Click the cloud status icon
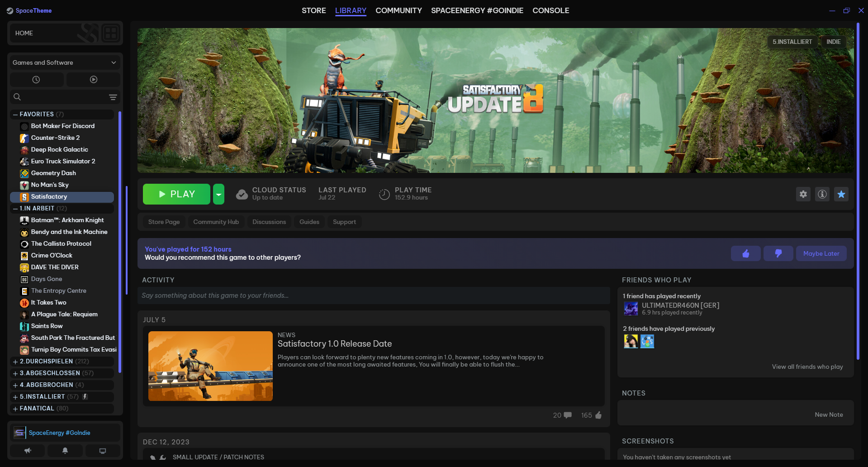Viewport: 868px width, 467px height. click(242, 194)
